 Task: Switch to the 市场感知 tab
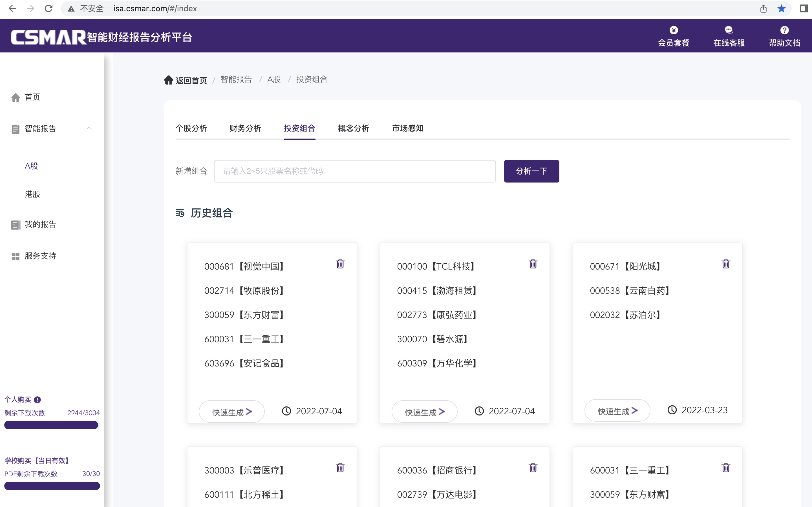(407, 128)
